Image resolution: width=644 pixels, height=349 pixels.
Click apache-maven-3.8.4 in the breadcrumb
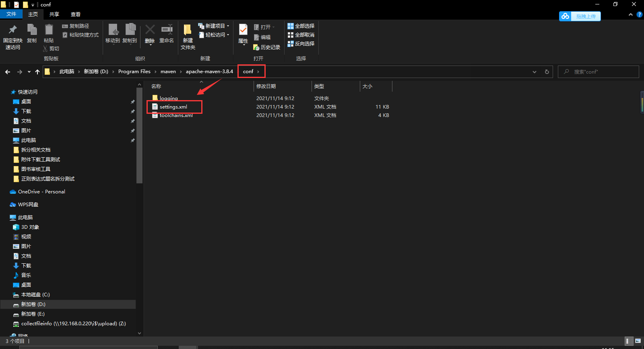(209, 72)
